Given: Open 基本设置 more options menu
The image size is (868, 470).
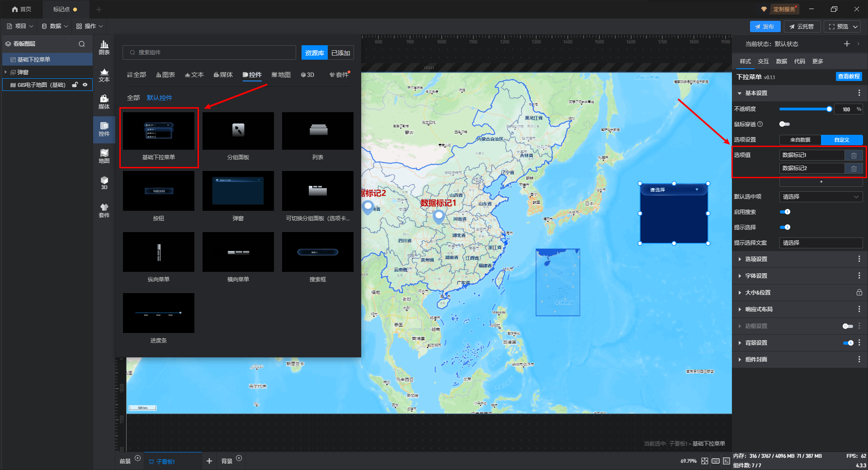Looking at the screenshot, I should tap(859, 93).
